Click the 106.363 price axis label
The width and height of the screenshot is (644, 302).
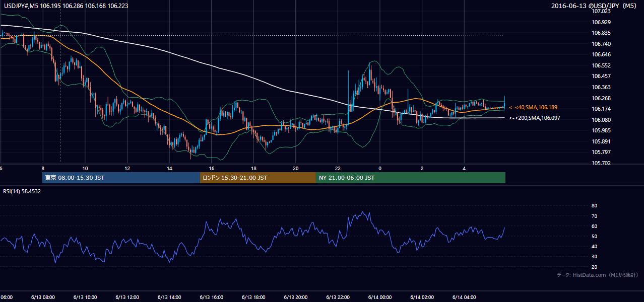pyautogui.click(x=601, y=87)
